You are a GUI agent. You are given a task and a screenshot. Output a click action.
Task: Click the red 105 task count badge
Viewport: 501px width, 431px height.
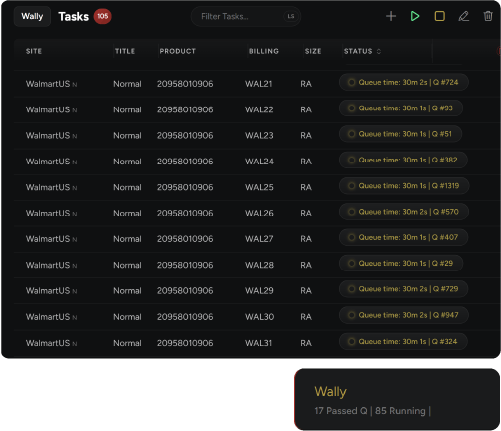coord(102,16)
